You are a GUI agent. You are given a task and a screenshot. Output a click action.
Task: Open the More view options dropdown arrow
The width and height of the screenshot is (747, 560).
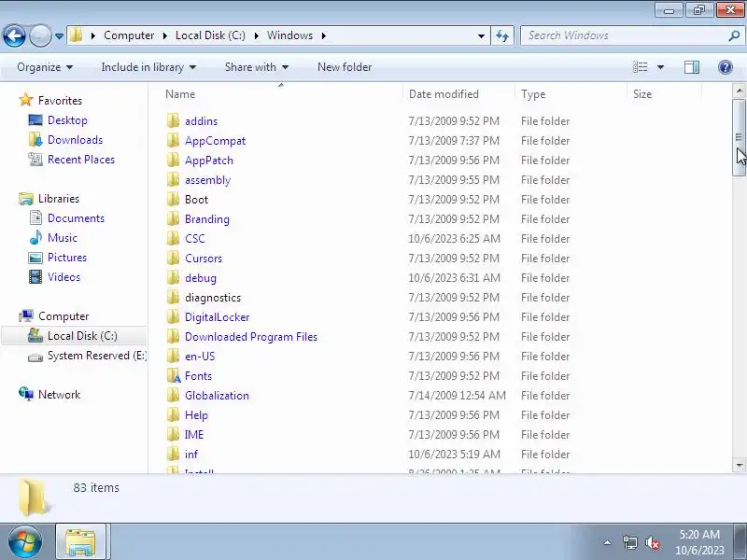click(x=660, y=67)
